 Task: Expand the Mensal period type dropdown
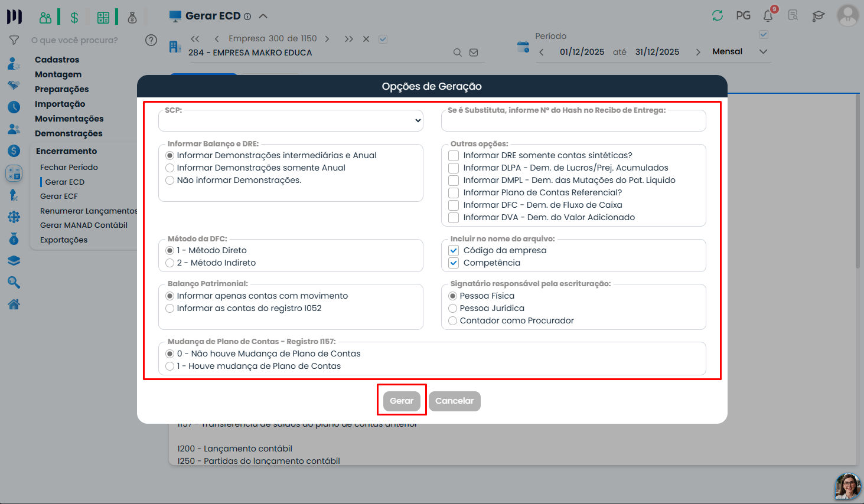pos(763,52)
